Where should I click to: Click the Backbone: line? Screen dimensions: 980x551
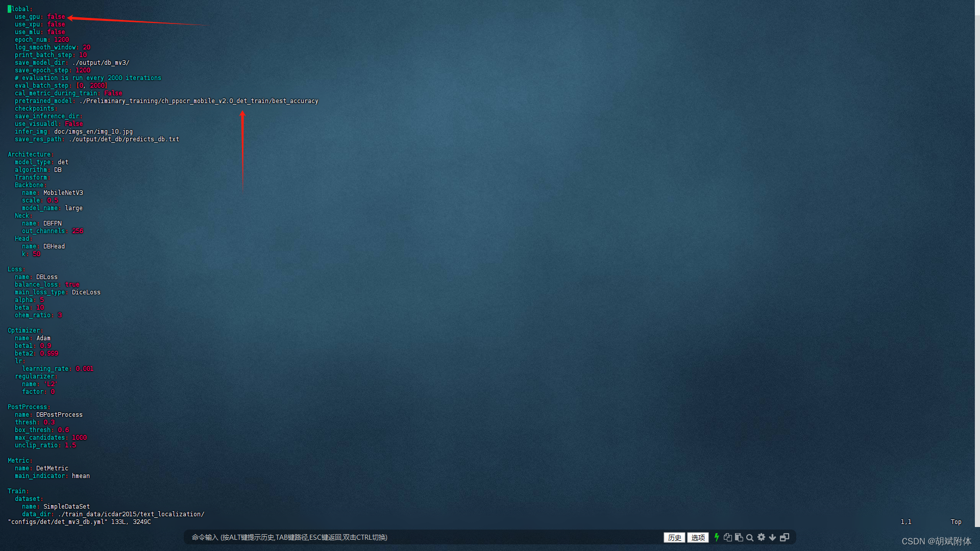pyautogui.click(x=31, y=185)
